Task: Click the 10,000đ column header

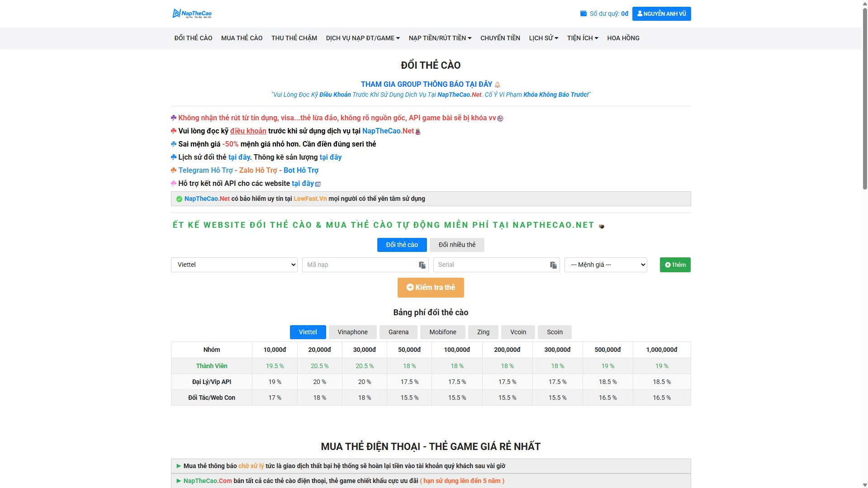Action: 275,350
